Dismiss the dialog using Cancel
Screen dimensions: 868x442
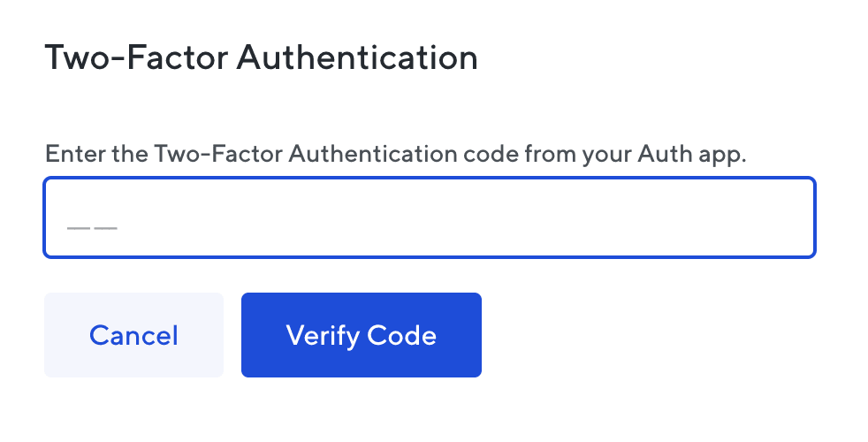click(x=133, y=335)
